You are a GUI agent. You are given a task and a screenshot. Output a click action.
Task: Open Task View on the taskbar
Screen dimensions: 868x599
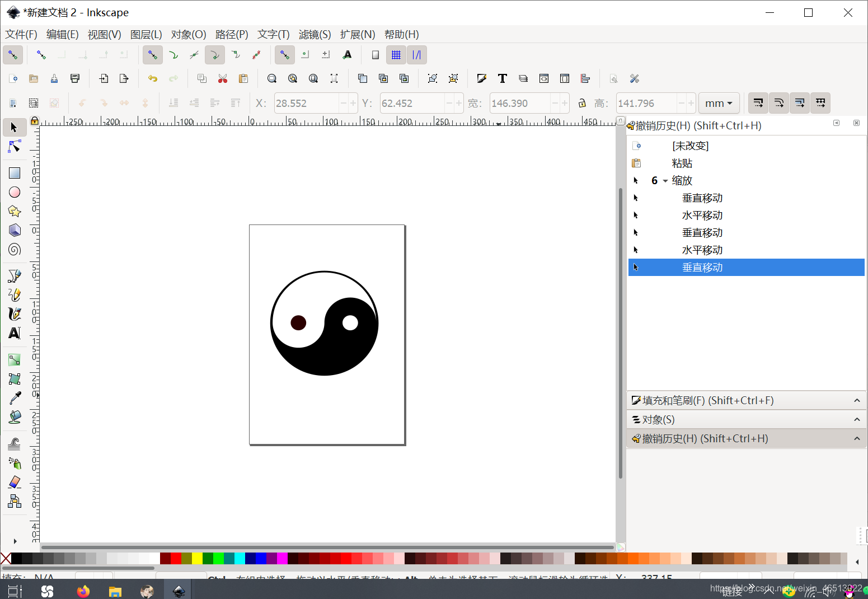[x=15, y=591]
